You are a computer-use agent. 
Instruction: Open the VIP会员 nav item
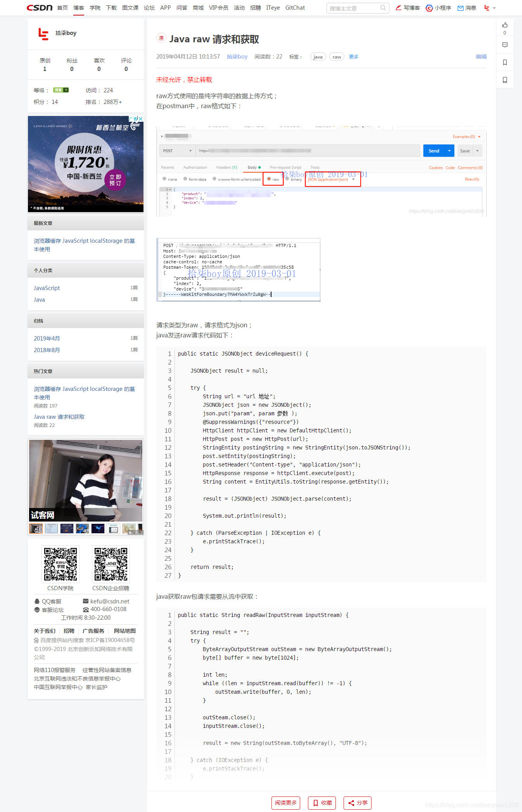point(219,8)
